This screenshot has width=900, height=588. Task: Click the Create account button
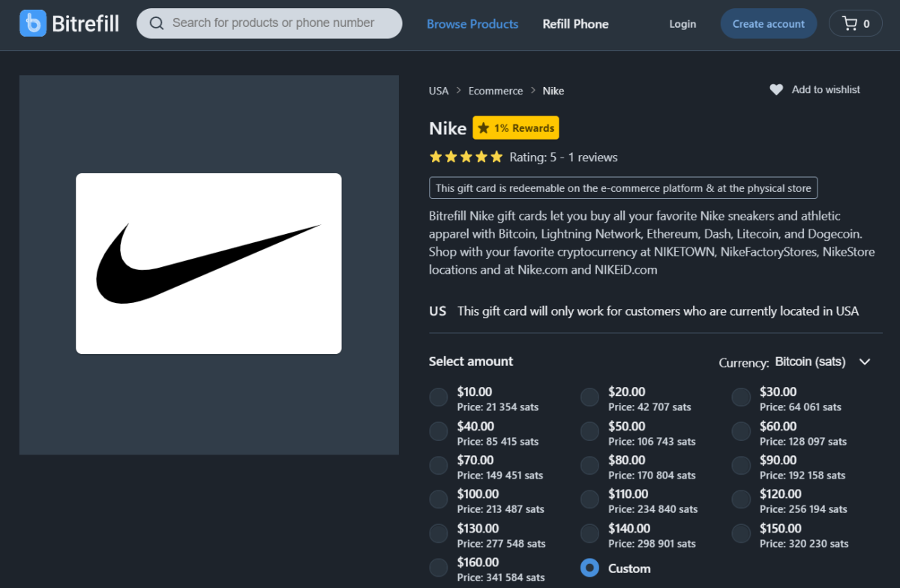click(768, 23)
